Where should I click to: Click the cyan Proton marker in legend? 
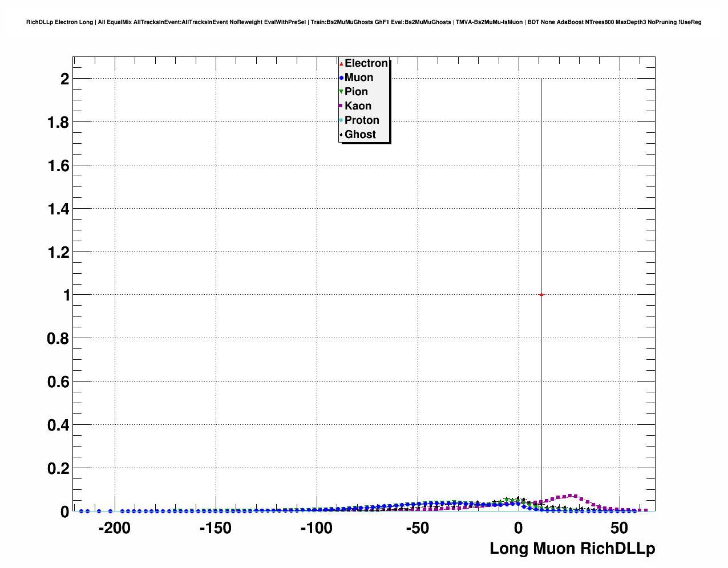point(341,120)
